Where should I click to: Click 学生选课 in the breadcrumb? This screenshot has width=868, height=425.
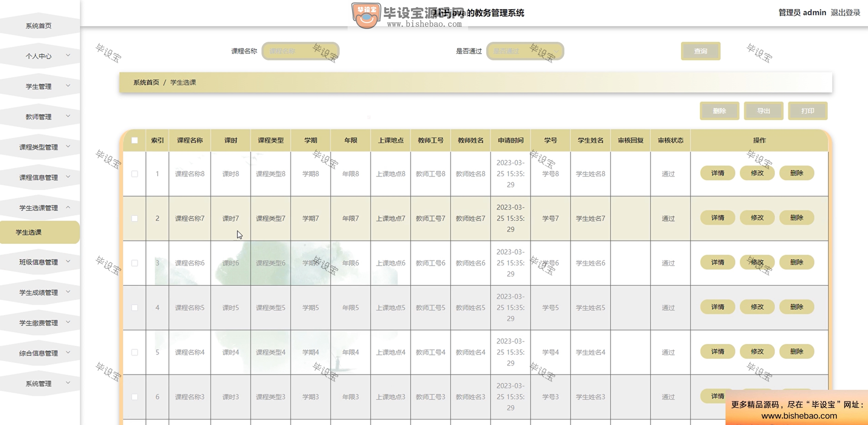pyautogui.click(x=183, y=82)
